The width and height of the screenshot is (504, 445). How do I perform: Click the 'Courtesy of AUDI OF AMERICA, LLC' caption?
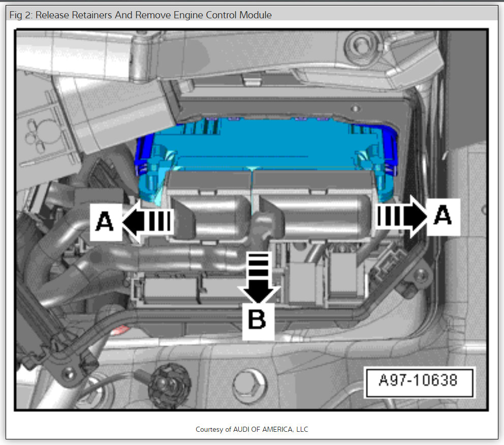coord(251,429)
